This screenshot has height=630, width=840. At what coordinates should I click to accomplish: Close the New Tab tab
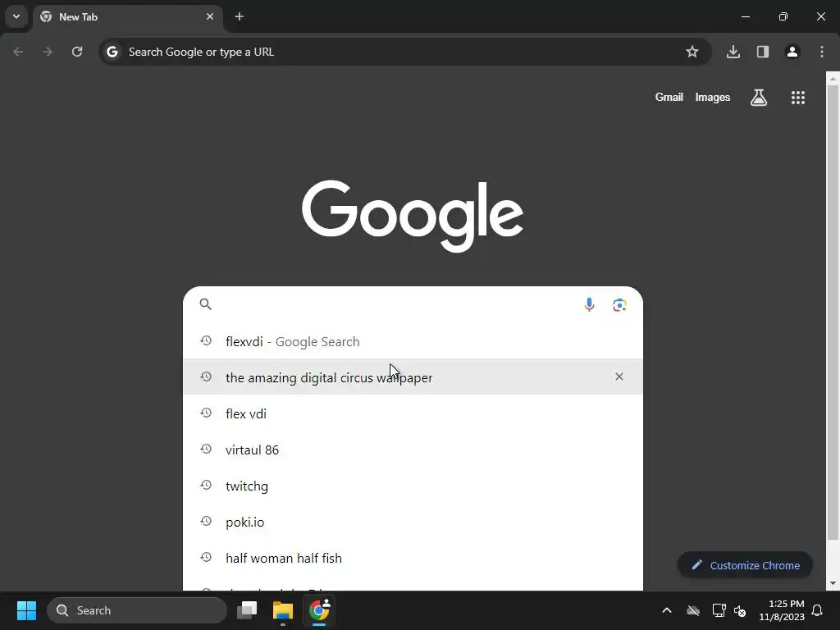pyautogui.click(x=210, y=16)
